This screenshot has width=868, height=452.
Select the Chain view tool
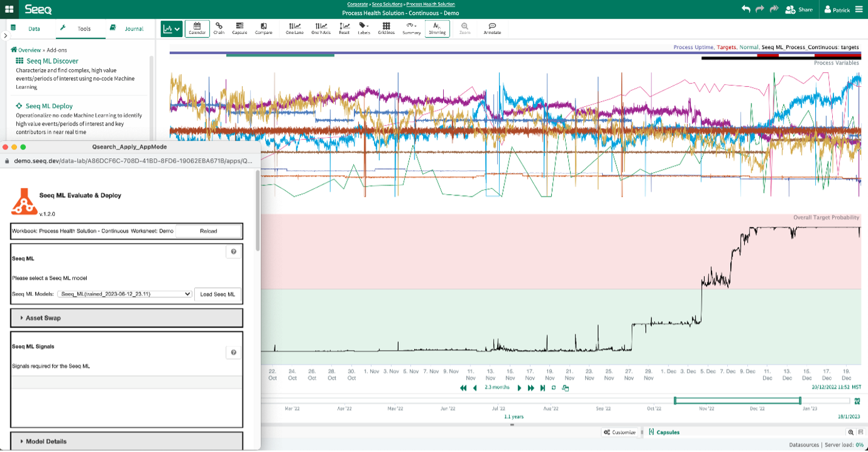pos(219,29)
